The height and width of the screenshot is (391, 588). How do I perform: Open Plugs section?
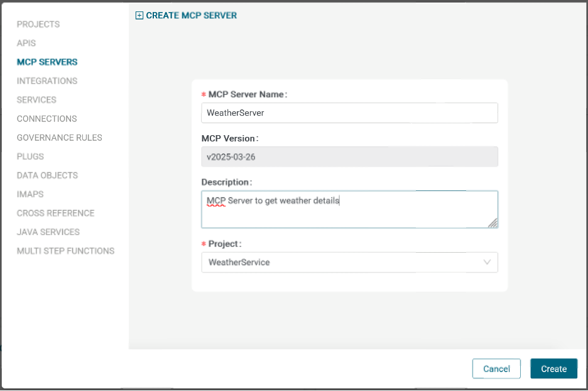click(x=30, y=157)
